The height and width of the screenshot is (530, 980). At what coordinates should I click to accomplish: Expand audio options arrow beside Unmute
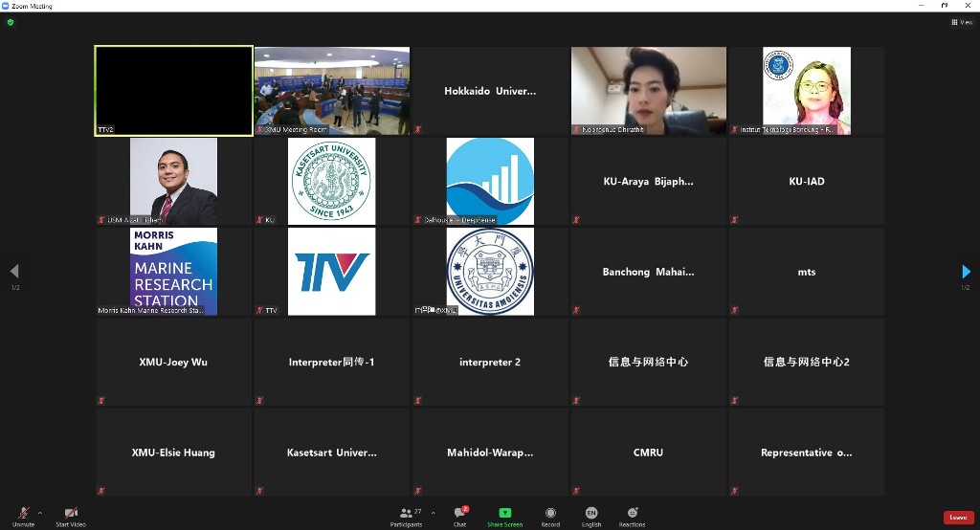tap(39, 513)
